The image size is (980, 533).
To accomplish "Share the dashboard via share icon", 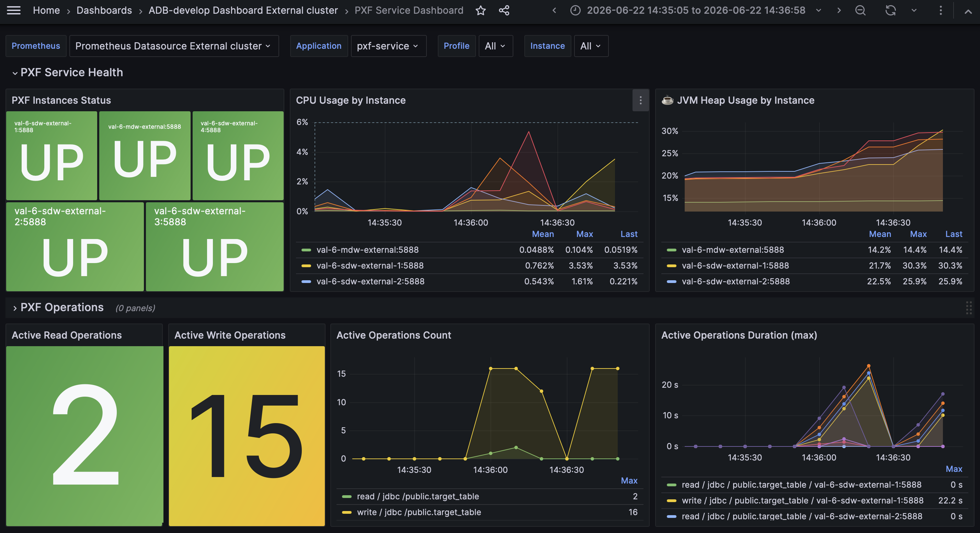I will click(504, 10).
